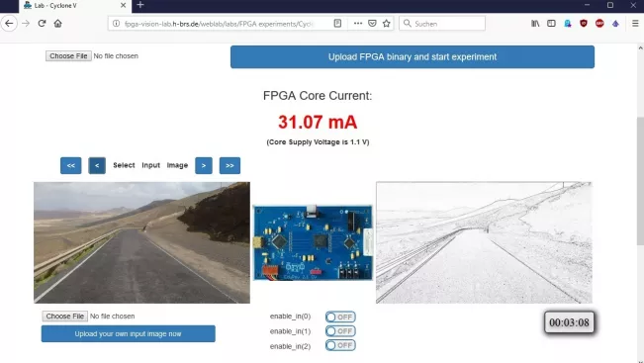Toggle enable_in(0) switch
This screenshot has height=363, width=644.
point(340,318)
